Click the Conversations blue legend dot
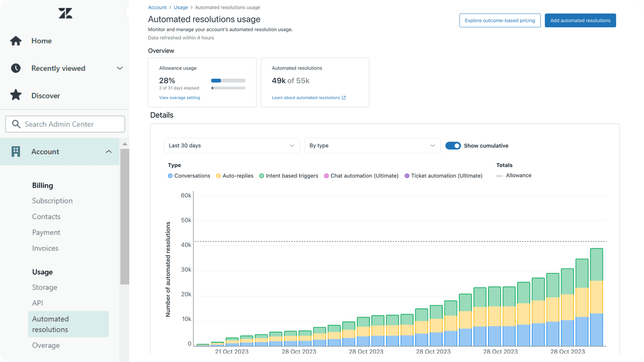The image size is (644, 362). [x=170, y=175]
